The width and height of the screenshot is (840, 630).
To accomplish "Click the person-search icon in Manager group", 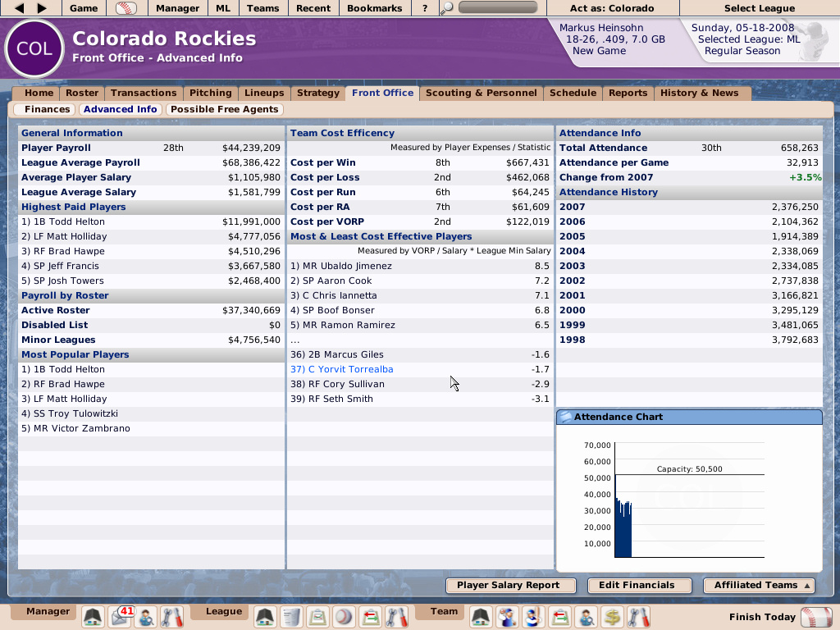I will pos(146,617).
